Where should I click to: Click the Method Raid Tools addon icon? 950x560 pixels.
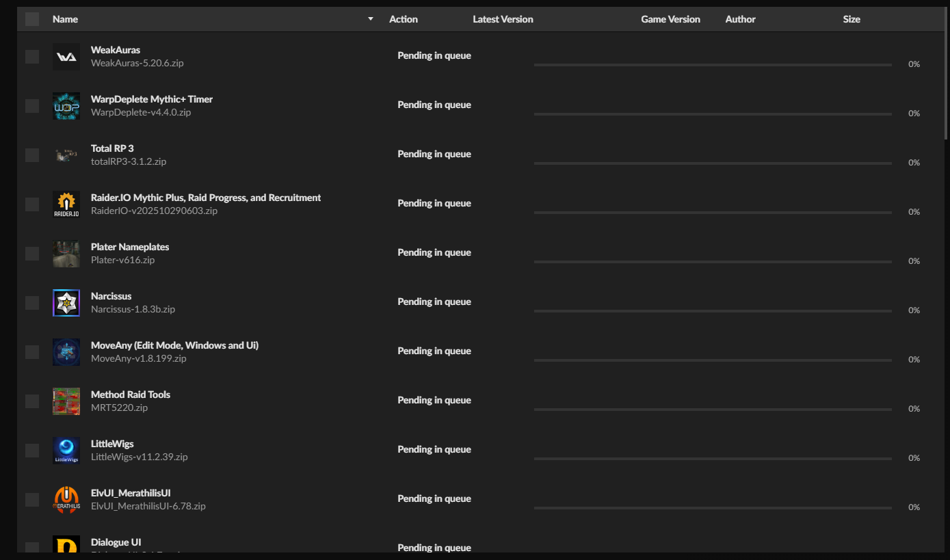[66, 401]
